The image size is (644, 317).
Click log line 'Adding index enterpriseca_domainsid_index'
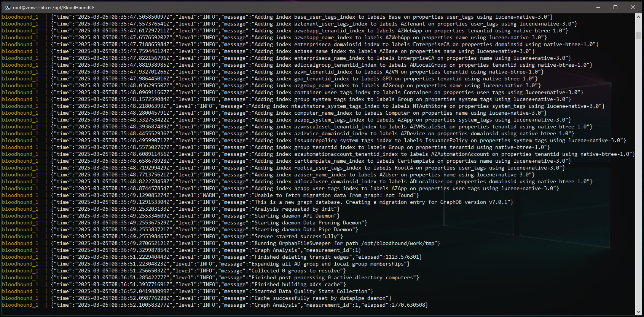[x=300, y=45]
